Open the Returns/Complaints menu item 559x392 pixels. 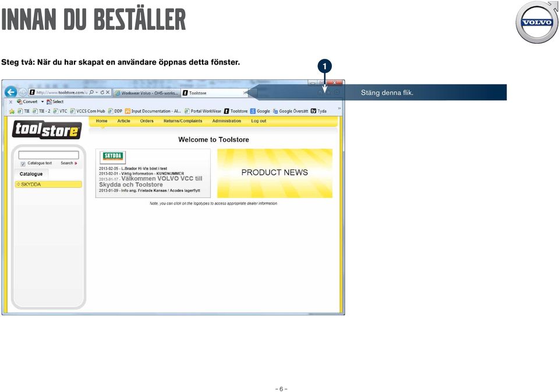pyautogui.click(x=183, y=121)
